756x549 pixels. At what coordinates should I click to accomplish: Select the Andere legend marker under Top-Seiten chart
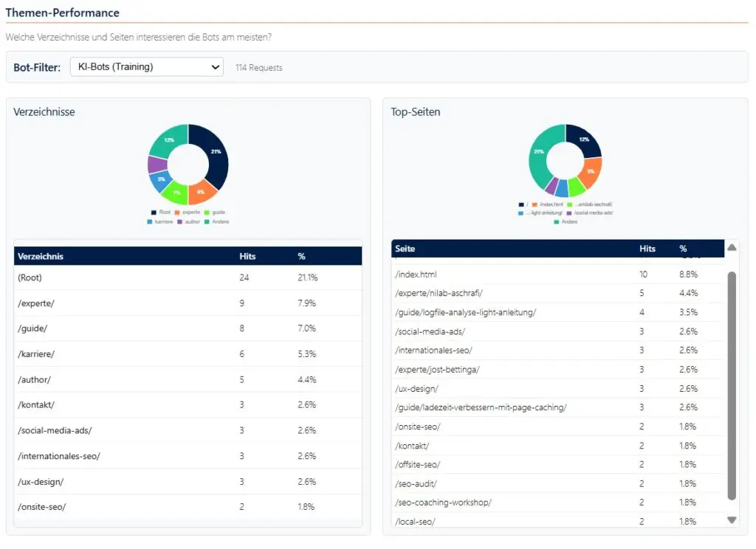556,221
